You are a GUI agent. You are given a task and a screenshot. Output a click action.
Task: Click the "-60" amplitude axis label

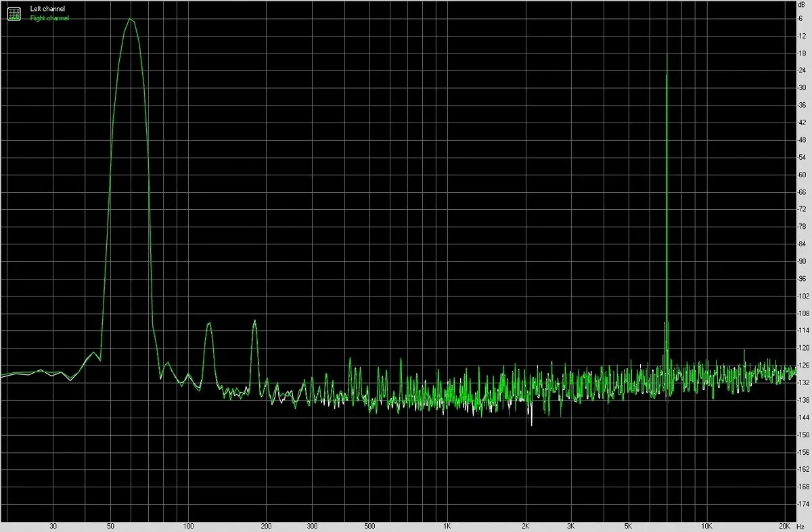click(x=802, y=175)
